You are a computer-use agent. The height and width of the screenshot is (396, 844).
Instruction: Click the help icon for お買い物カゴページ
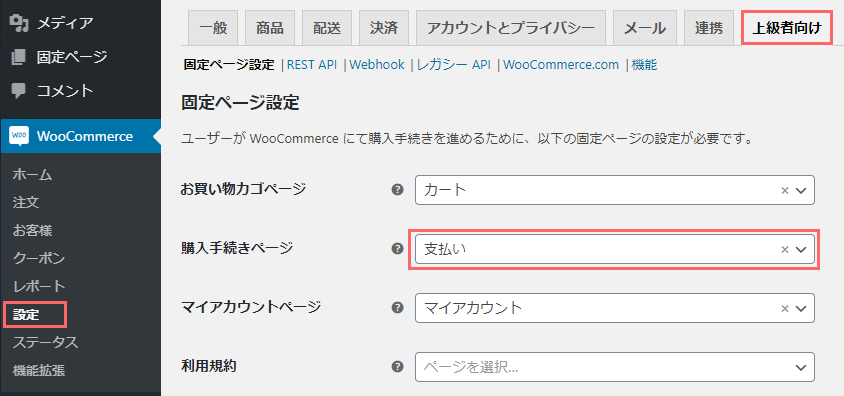[x=397, y=189]
